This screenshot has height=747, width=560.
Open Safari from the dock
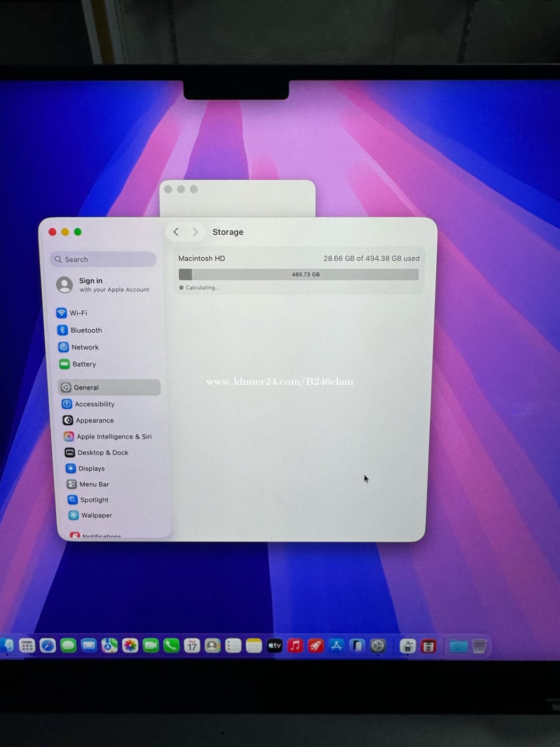pos(47,646)
